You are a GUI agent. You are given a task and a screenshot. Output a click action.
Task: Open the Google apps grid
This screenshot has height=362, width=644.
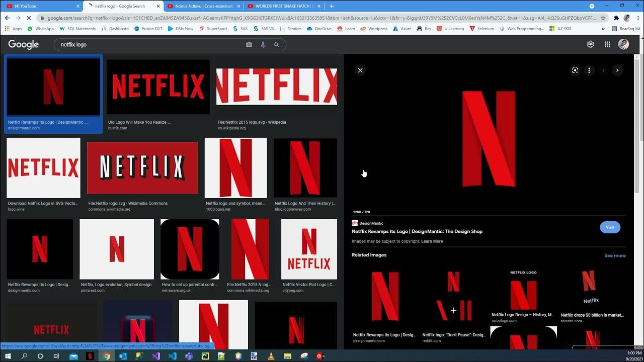click(607, 44)
